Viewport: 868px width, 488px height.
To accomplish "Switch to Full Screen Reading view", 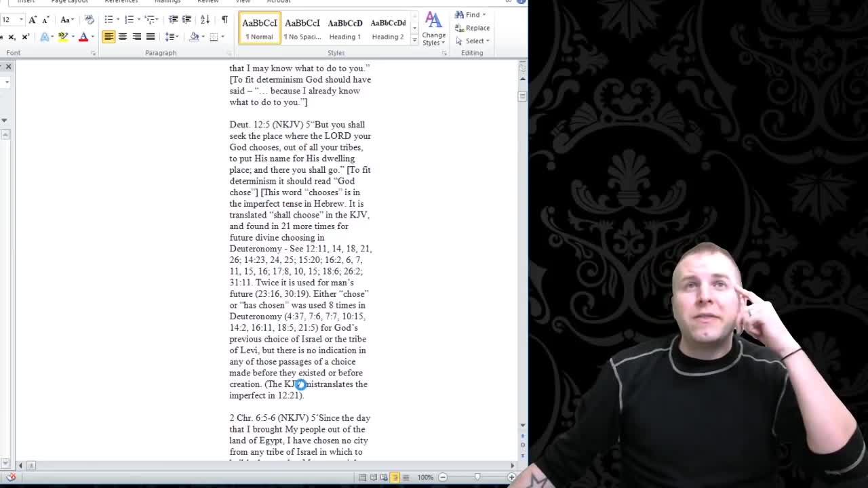I will [x=373, y=477].
